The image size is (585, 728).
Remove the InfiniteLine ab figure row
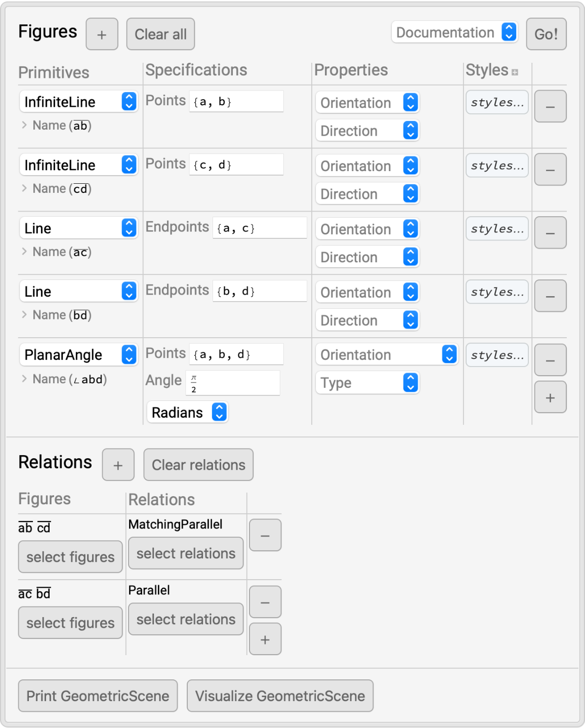point(550,107)
